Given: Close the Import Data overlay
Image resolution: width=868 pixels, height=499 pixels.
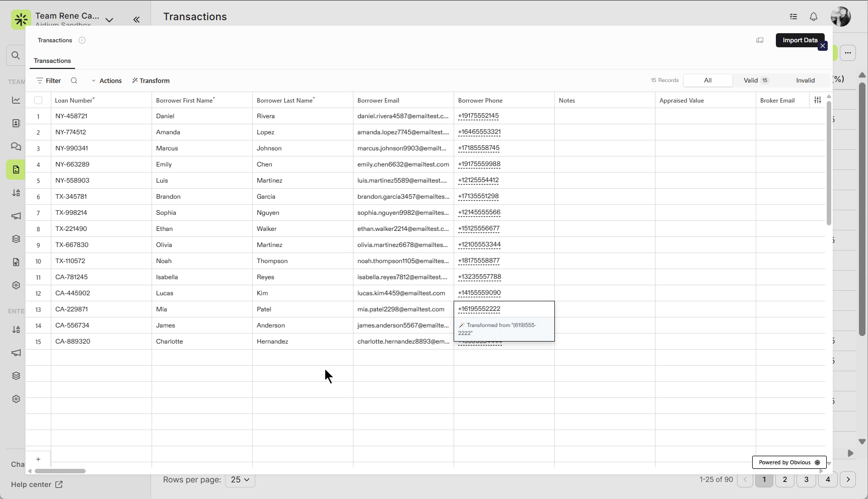Looking at the screenshot, I should [823, 46].
